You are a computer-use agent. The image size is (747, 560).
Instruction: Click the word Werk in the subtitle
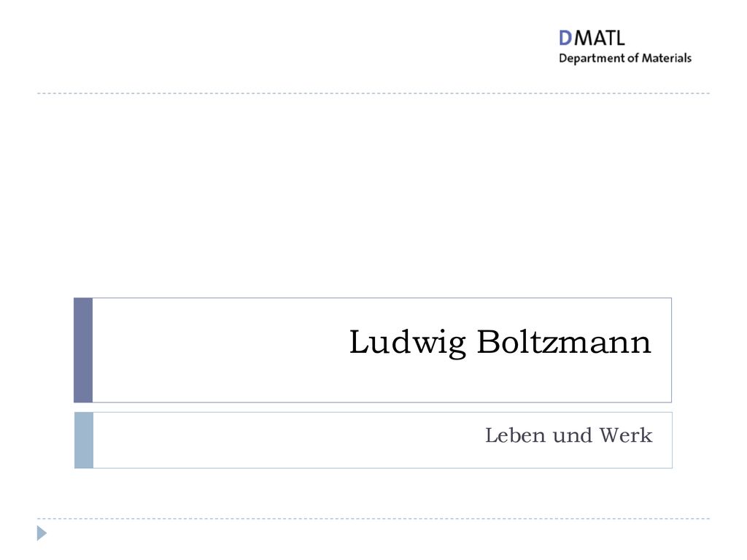[x=626, y=435]
